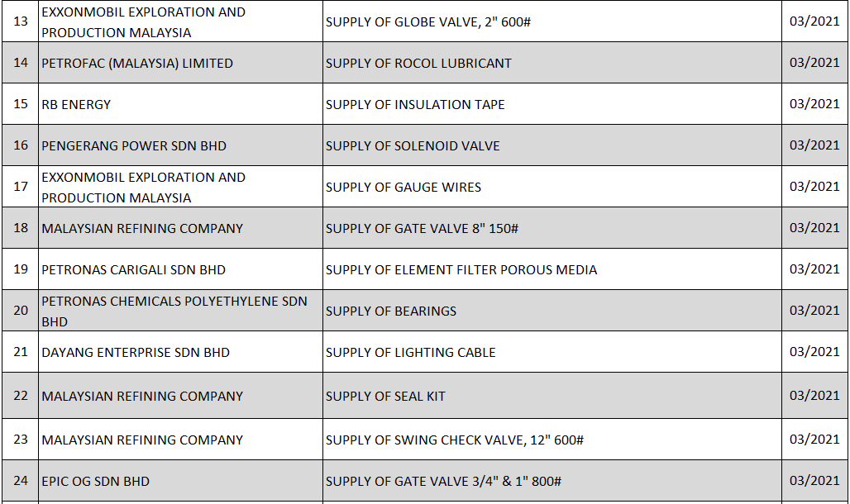The width and height of the screenshot is (850, 504).
Task: Select SUPPLY OF GLOBE VALVE description cell
Action: click(x=427, y=22)
